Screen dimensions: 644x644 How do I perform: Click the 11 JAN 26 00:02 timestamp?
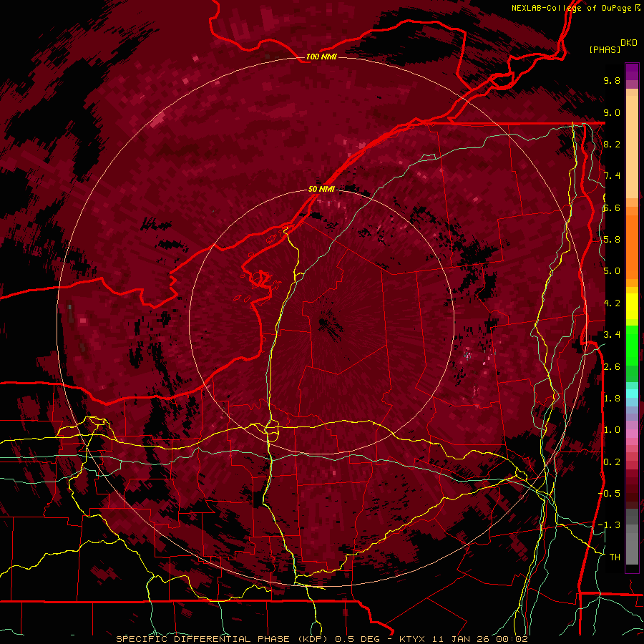coord(480,639)
